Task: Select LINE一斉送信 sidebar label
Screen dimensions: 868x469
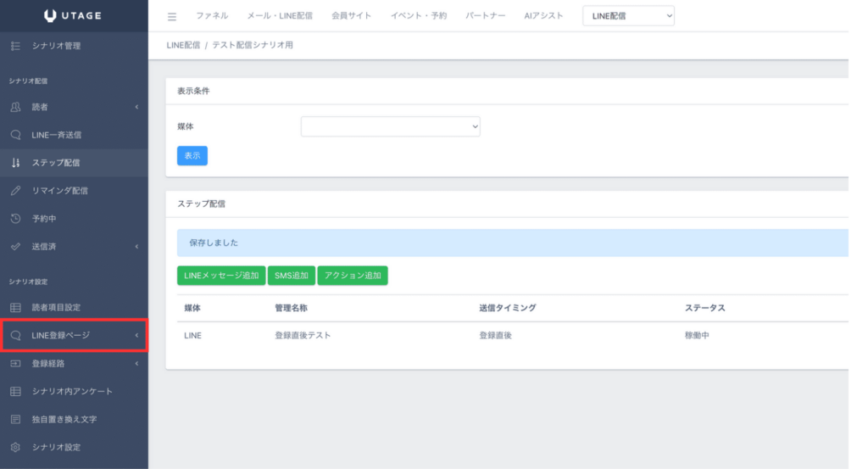Action: click(57, 135)
